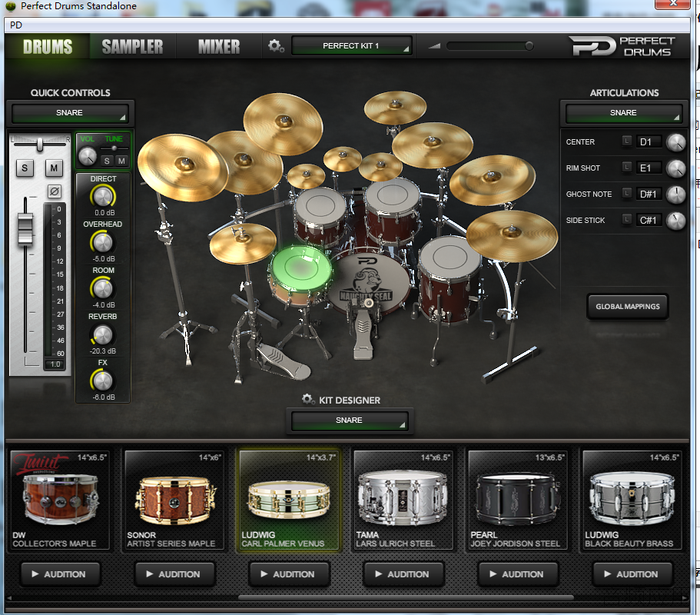This screenshot has height=615, width=700.
Task: Turn the ROOM level knob
Action: coord(103,288)
